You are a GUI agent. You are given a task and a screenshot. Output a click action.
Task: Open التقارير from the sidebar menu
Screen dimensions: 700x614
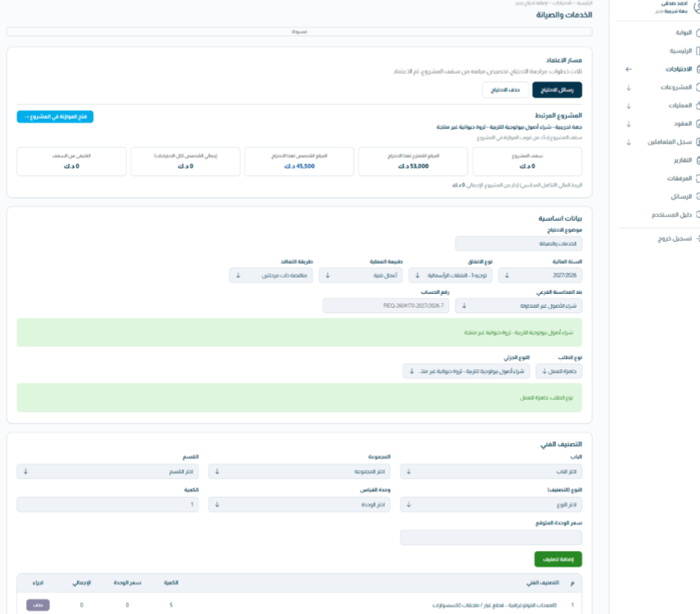(x=683, y=160)
